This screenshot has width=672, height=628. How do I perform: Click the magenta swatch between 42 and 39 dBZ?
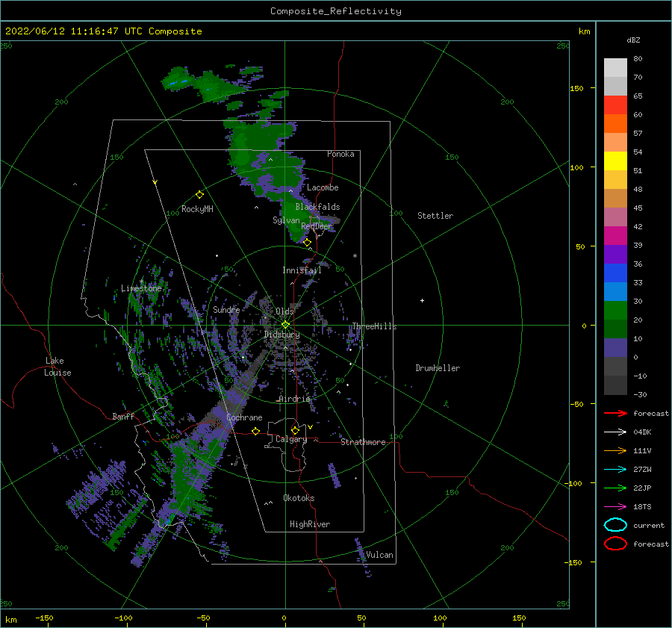[x=615, y=236]
